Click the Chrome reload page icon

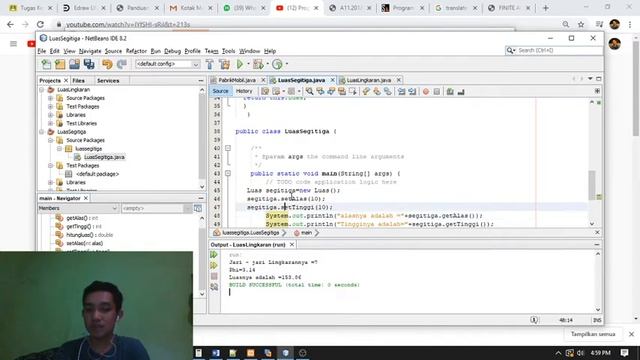(x=40, y=24)
